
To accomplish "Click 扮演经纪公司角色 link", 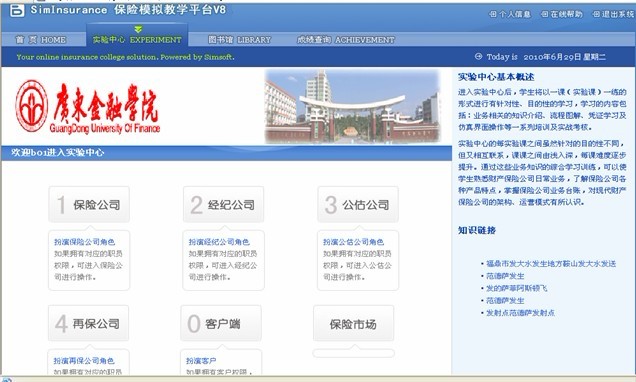I will pos(219,242).
